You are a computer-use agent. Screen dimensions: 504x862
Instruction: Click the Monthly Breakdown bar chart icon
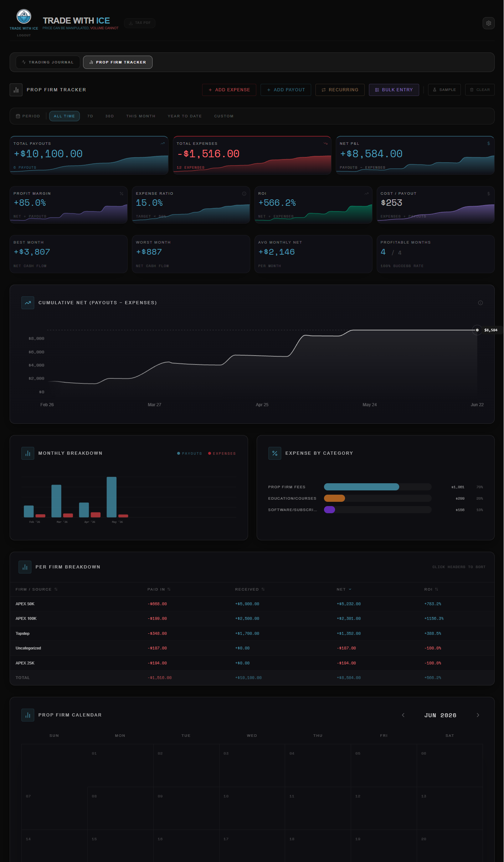pos(28,453)
